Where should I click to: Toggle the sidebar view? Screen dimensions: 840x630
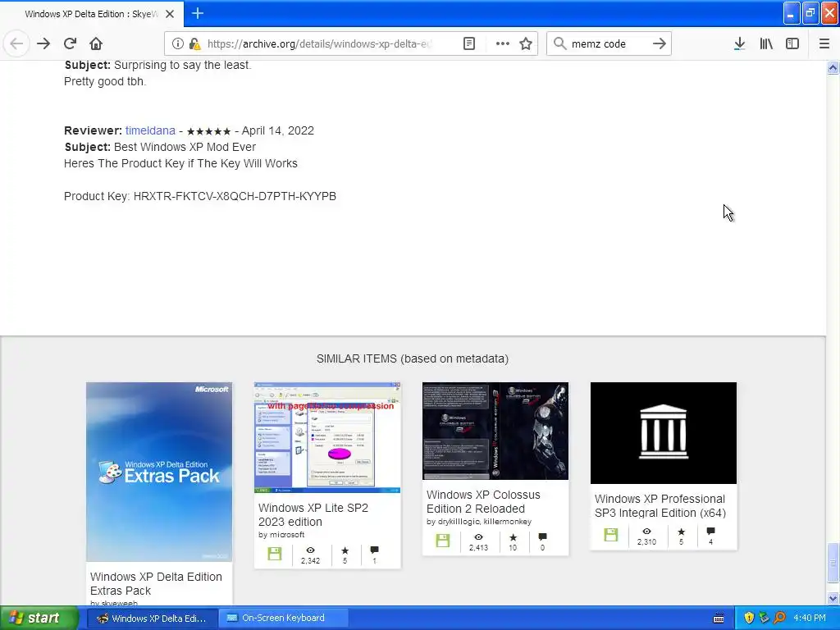click(x=792, y=43)
